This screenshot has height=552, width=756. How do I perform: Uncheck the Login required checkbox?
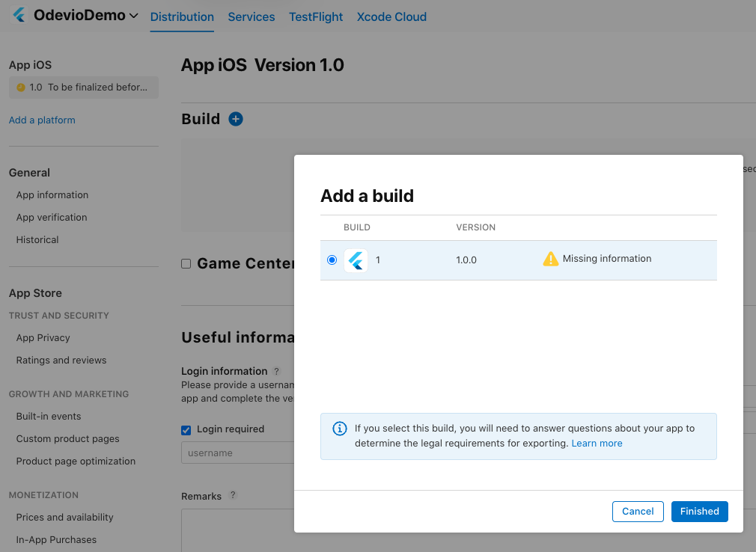(x=186, y=429)
